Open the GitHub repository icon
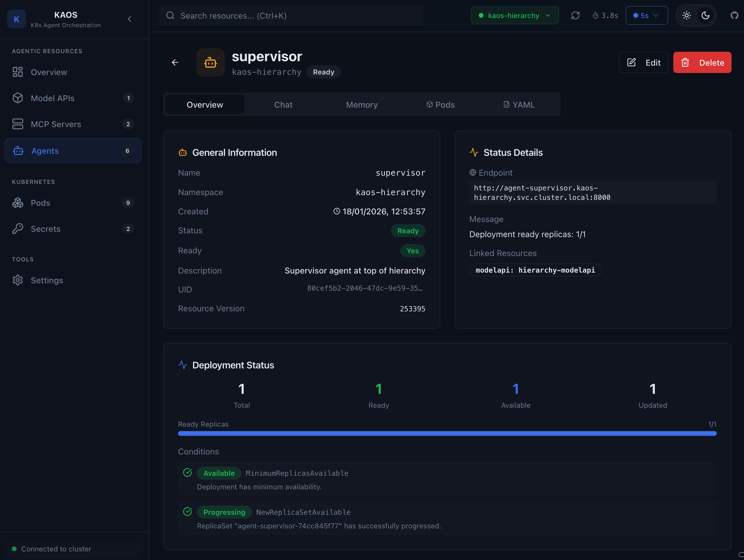This screenshot has width=744, height=560. [735, 15]
